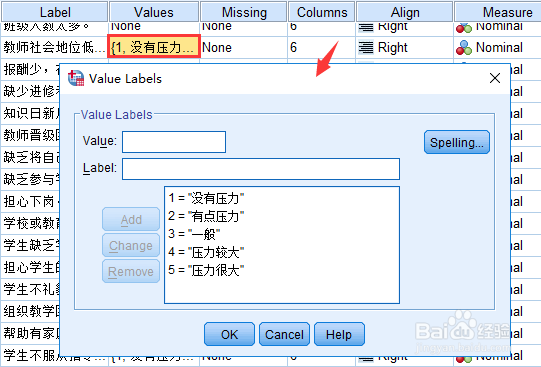Open Help for Value Labels
The width and height of the screenshot is (541, 367).
(339, 334)
